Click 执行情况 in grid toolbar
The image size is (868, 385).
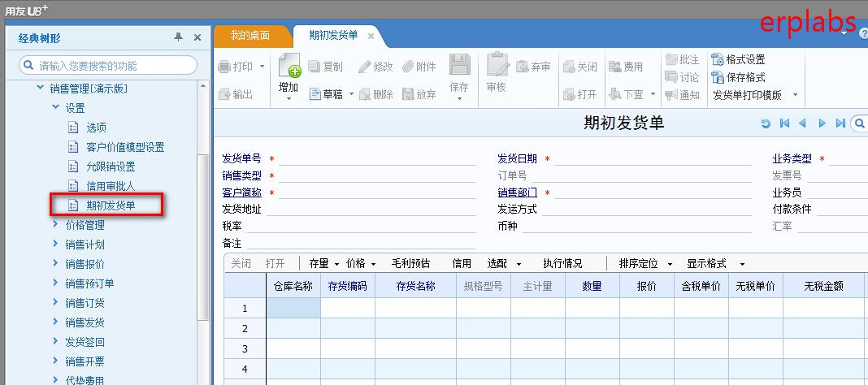(562, 264)
